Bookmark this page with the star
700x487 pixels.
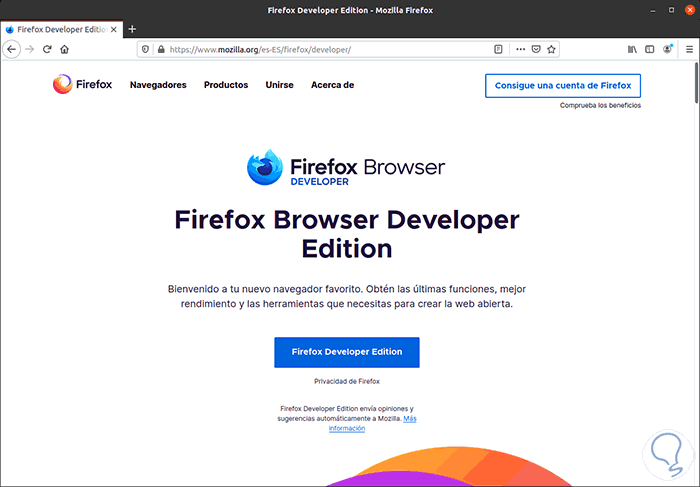[x=551, y=50]
